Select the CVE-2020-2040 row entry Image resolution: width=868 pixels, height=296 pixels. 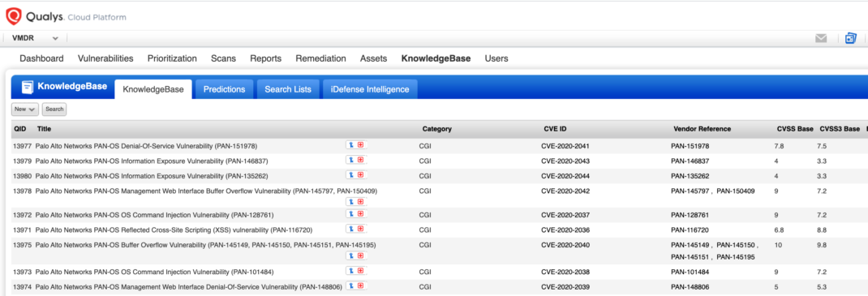pyautogui.click(x=565, y=245)
